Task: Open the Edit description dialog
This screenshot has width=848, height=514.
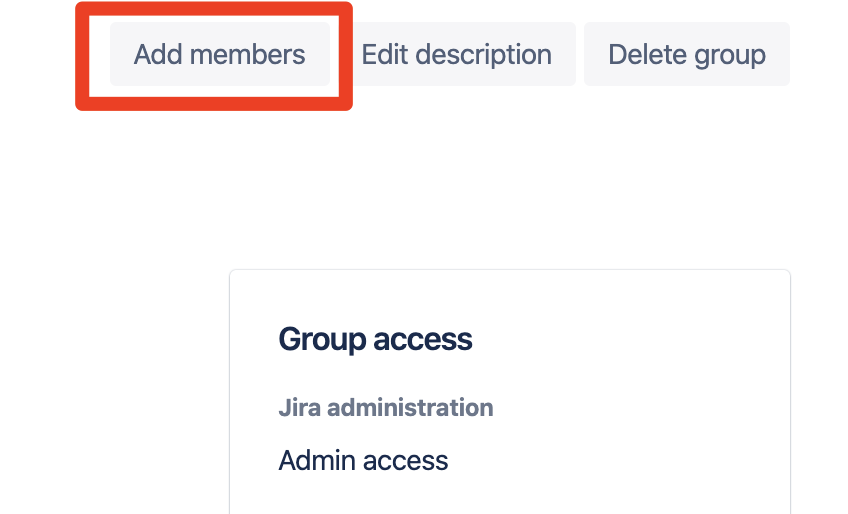Action: 456,54
